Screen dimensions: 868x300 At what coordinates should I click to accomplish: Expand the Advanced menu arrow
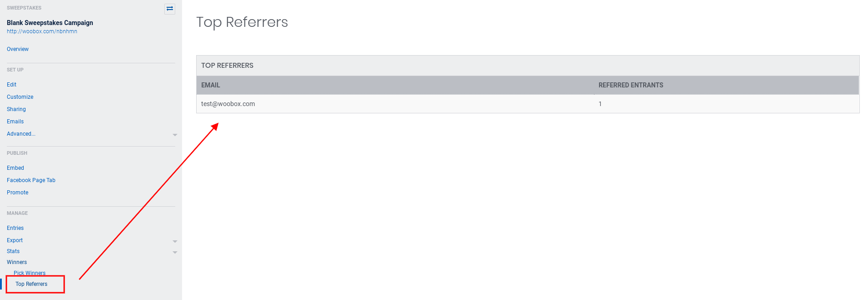pyautogui.click(x=175, y=135)
